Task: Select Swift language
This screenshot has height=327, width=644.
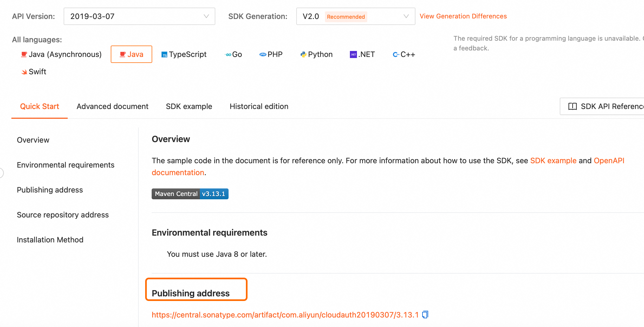Action: [x=34, y=72]
